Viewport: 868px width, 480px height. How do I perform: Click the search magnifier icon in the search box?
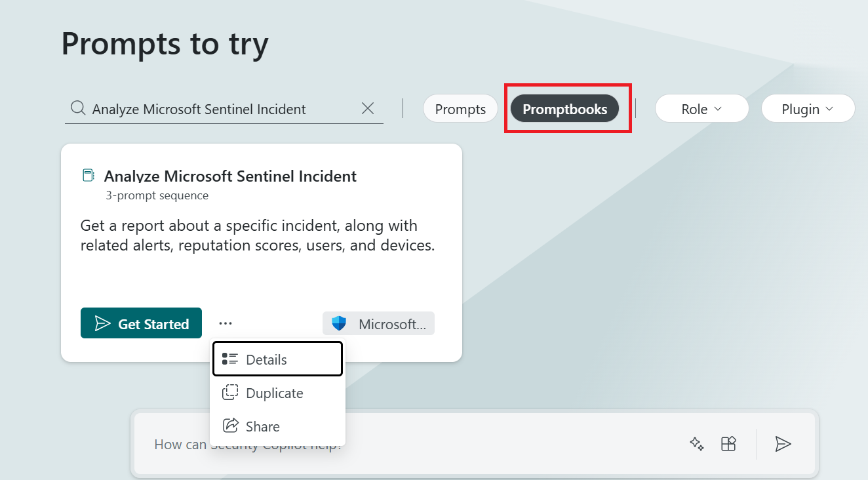point(77,108)
